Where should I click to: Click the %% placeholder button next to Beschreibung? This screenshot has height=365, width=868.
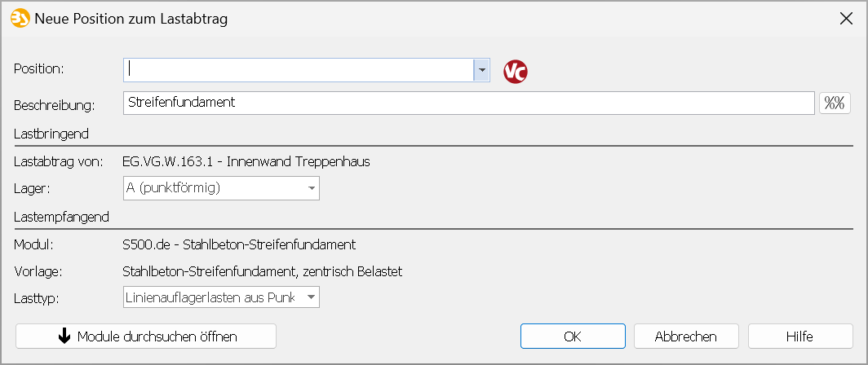point(835,103)
